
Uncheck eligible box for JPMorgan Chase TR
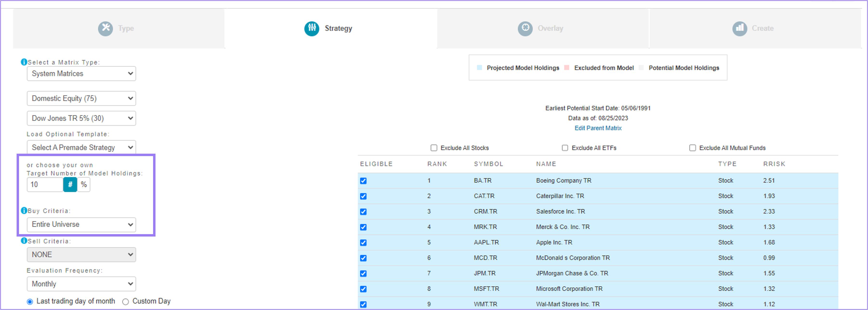(x=363, y=274)
